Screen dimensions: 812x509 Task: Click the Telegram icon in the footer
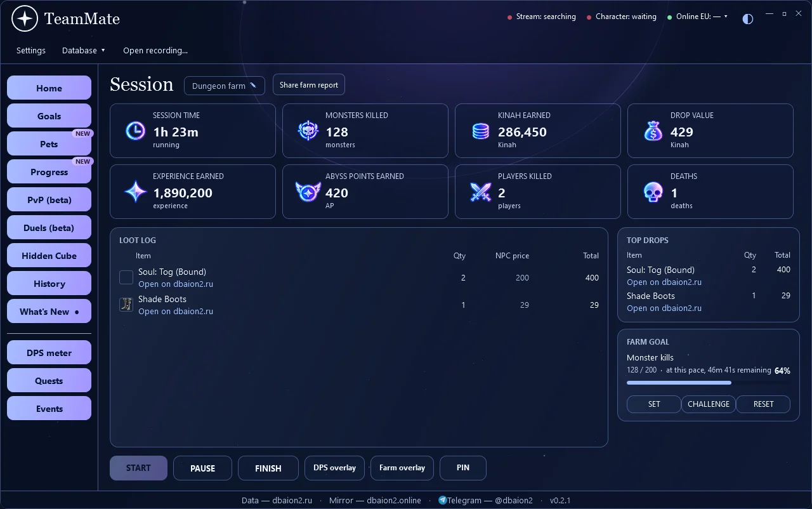coord(442,500)
